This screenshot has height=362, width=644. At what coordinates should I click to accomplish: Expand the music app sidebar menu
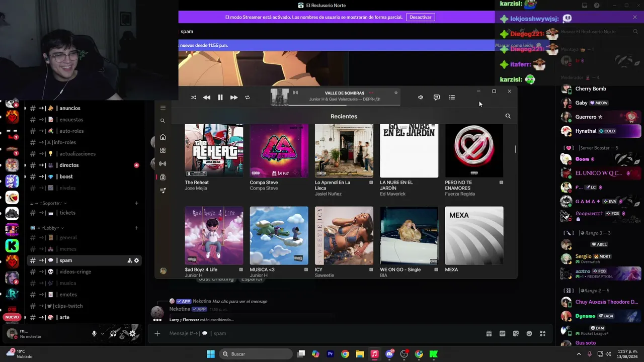[163, 108]
